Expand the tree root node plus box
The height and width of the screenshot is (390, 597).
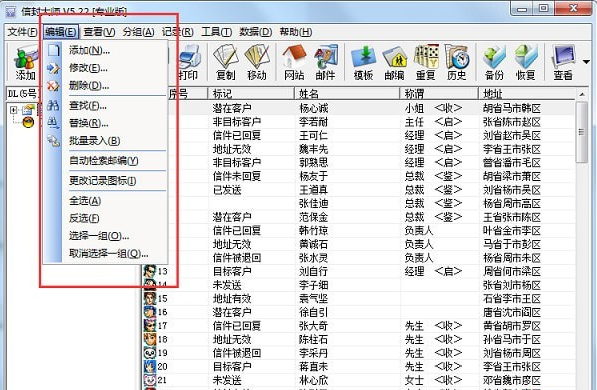tap(14, 110)
